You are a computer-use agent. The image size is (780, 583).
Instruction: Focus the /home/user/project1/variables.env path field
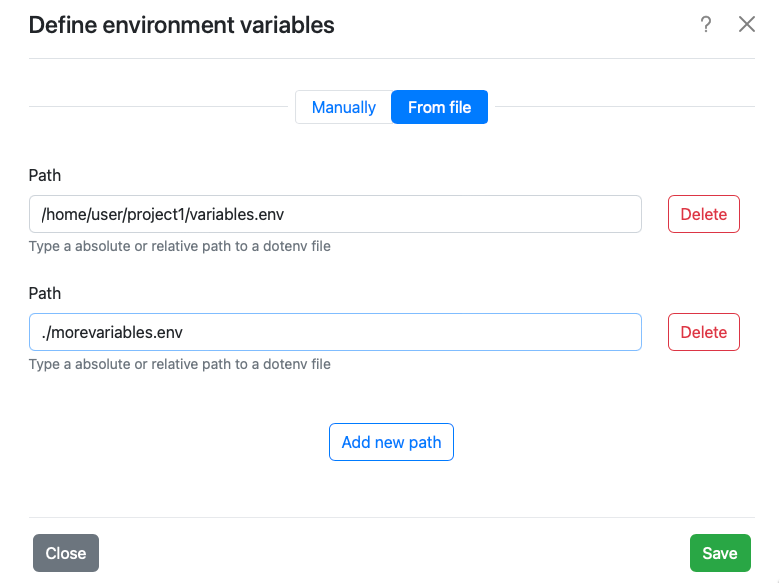tap(335, 214)
